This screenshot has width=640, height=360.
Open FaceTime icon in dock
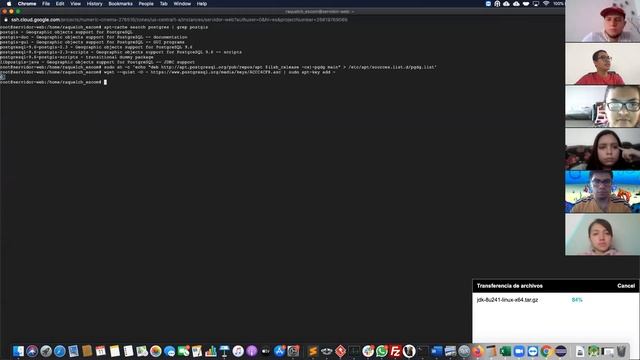(183, 351)
